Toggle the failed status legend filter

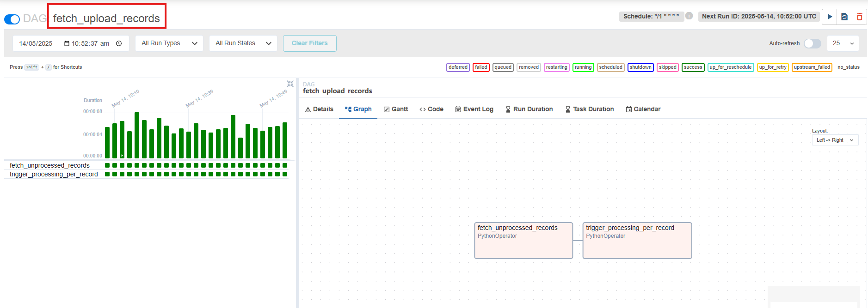tap(481, 67)
